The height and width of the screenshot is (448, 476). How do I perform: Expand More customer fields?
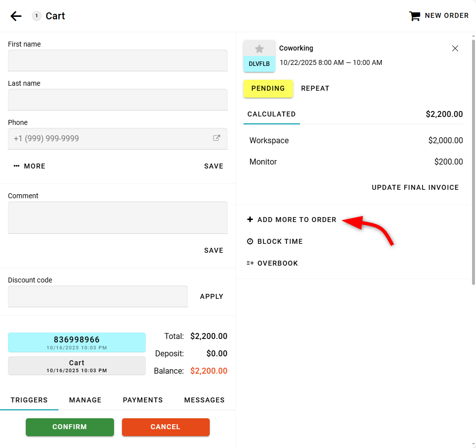coord(30,166)
